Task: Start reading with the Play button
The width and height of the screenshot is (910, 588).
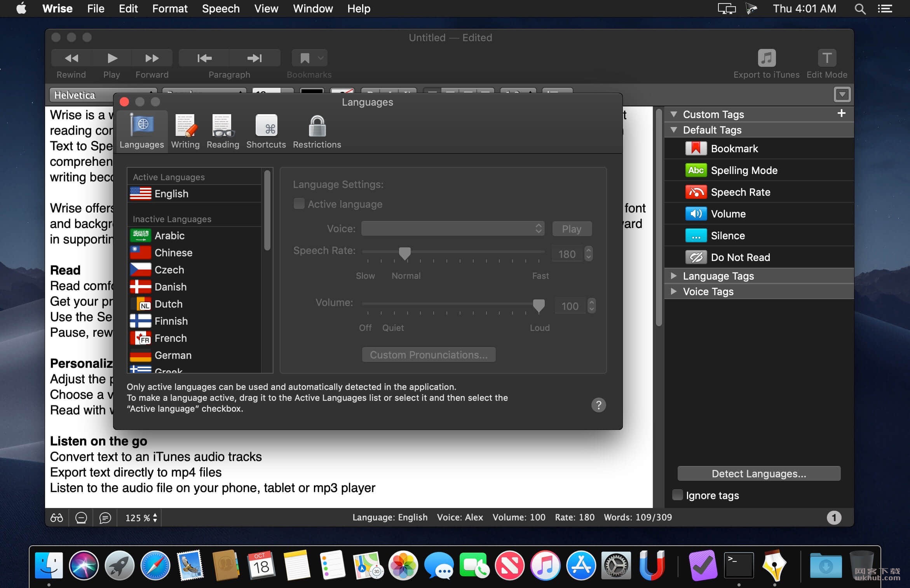Action: tap(112, 58)
